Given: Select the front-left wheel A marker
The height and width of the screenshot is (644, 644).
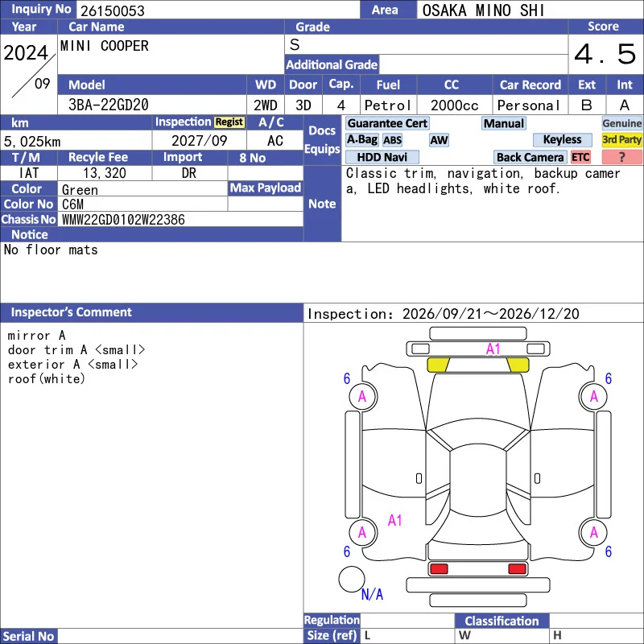Looking at the screenshot, I should tap(363, 396).
